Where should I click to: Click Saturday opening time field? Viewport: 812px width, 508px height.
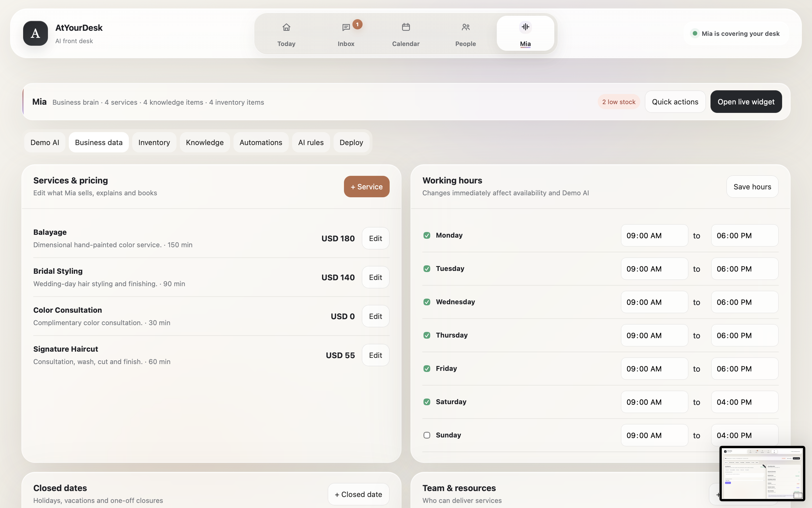click(654, 402)
